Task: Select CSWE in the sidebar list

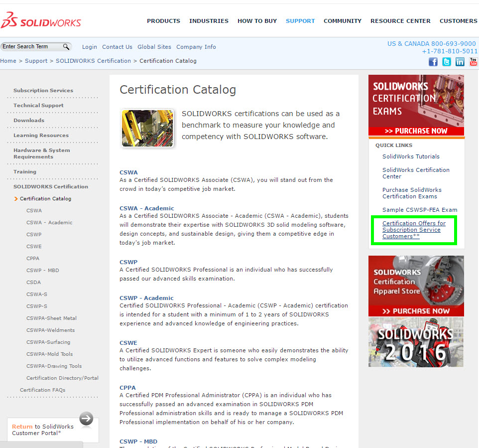Action: pos(34,247)
